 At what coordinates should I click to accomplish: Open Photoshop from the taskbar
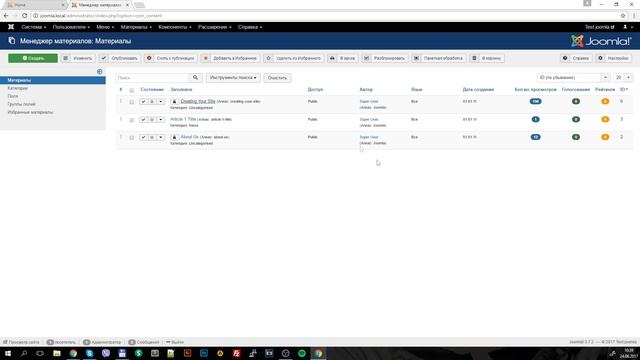tap(204, 353)
